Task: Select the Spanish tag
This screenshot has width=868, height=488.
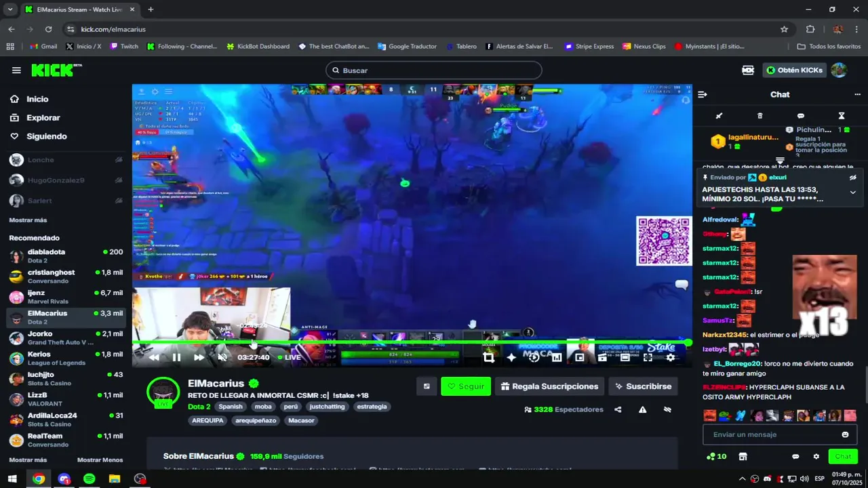Action: (x=231, y=407)
